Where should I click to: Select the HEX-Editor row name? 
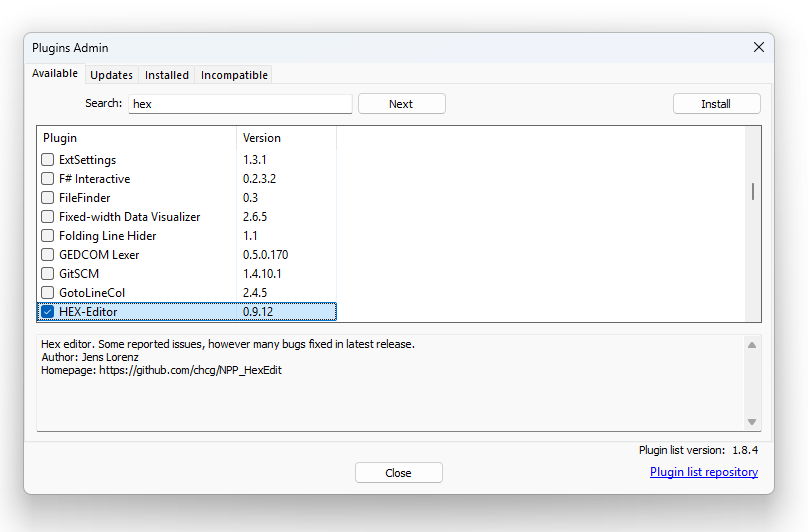pos(88,312)
